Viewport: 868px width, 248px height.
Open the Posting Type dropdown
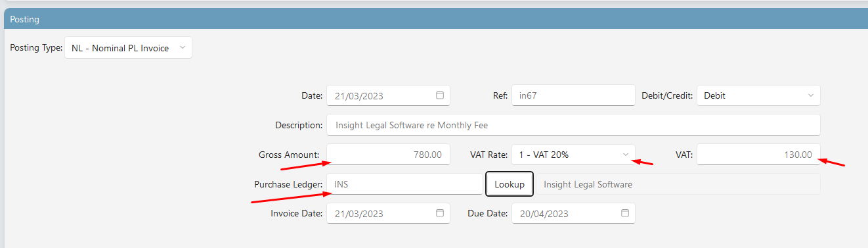coord(128,48)
